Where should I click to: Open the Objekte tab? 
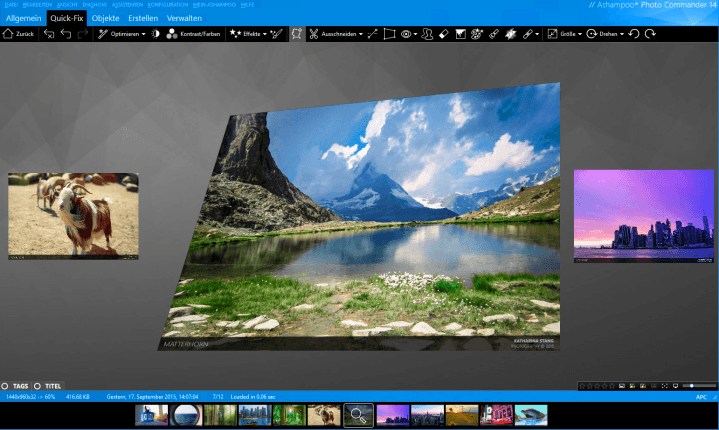point(105,18)
